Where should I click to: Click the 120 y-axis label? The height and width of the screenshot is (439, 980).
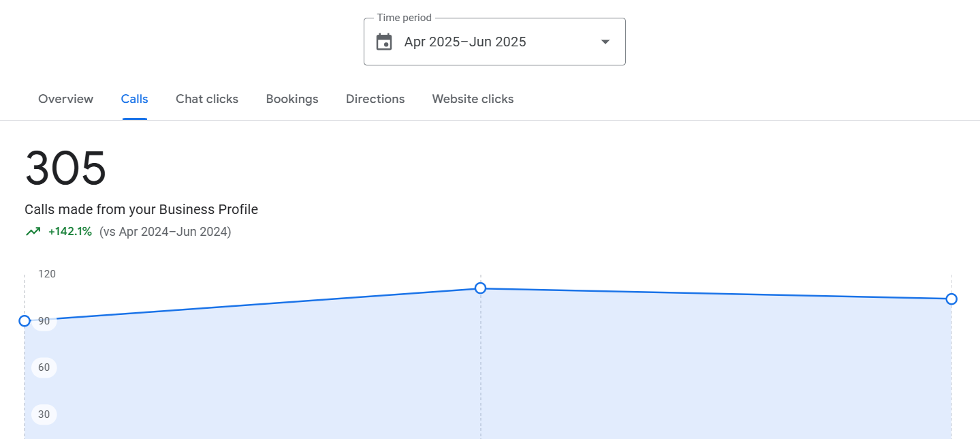pyautogui.click(x=47, y=274)
